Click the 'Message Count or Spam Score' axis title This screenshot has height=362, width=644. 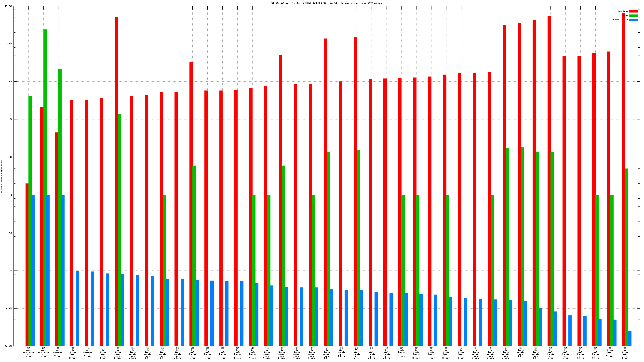[x=2, y=176]
